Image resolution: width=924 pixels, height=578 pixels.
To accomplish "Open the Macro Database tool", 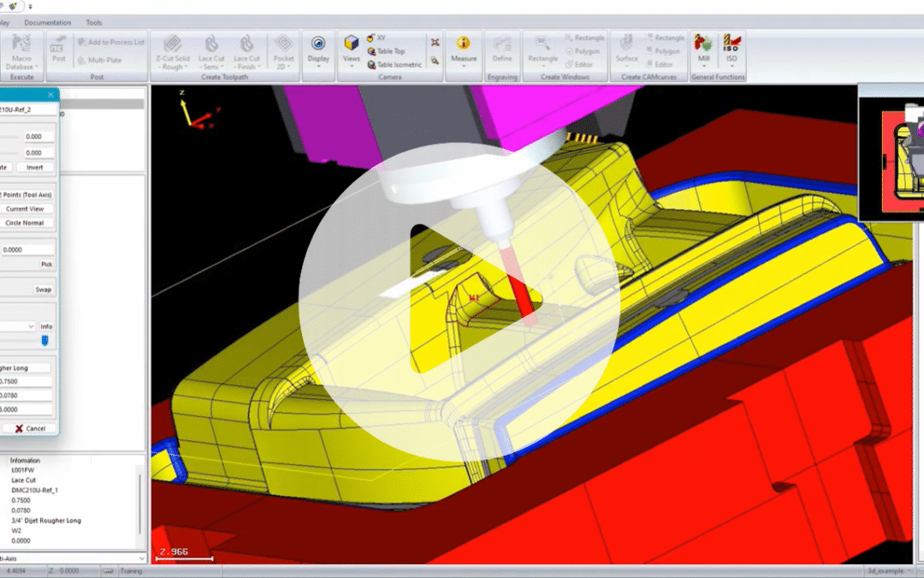I will [21, 51].
